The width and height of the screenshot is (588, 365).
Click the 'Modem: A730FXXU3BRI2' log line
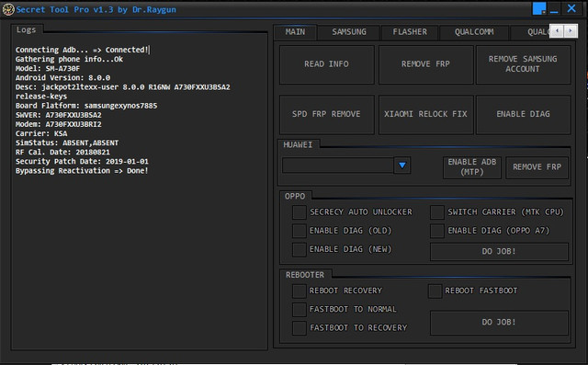point(59,124)
